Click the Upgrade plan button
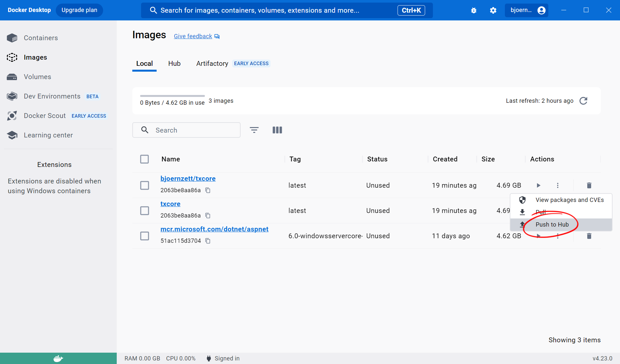 pos(79,10)
